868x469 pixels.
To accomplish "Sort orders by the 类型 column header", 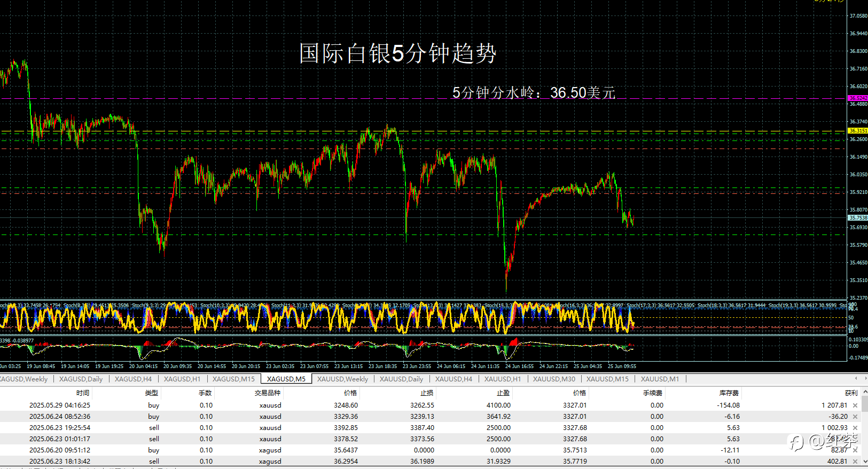I will pyautogui.click(x=151, y=393).
